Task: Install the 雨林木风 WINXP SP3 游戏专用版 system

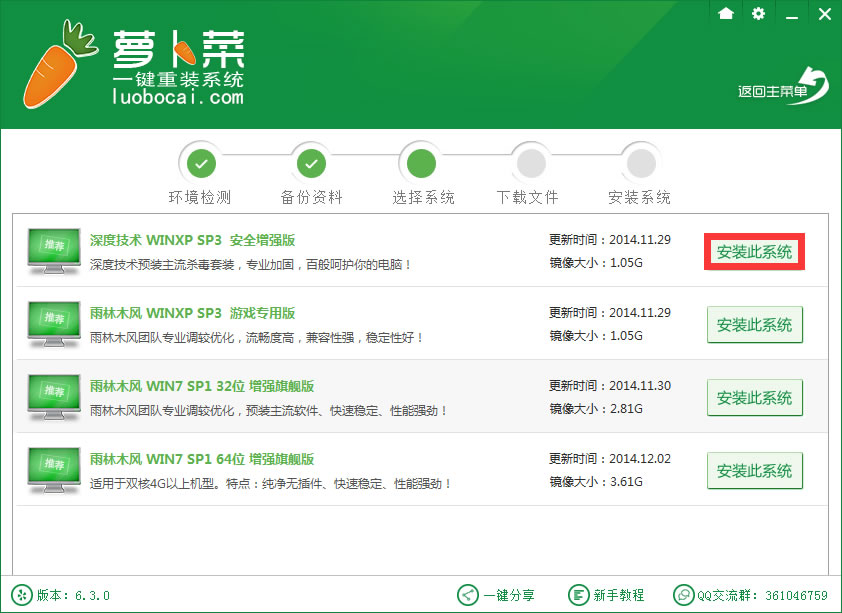Action: (x=754, y=324)
